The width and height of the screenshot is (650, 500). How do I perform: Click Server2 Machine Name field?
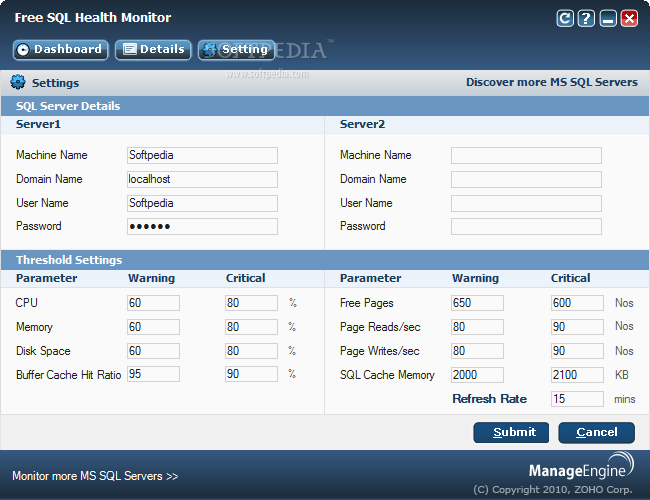pyautogui.click(x=526, y=155)
